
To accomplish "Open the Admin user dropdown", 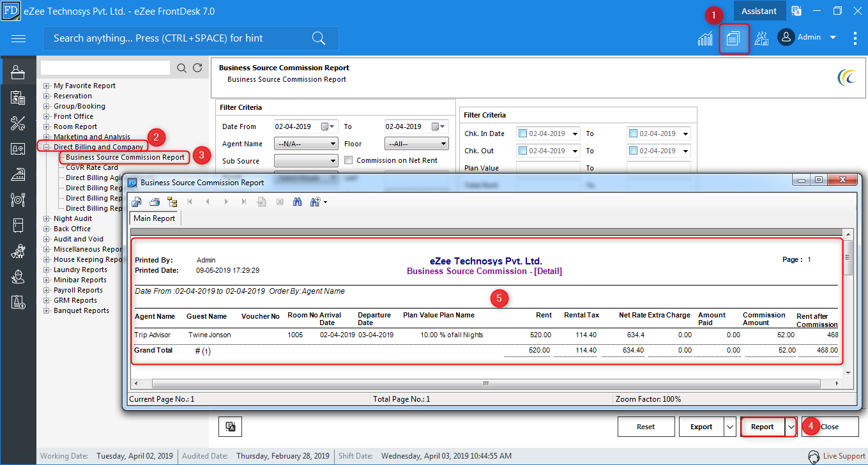I will (x=833, y=38).
